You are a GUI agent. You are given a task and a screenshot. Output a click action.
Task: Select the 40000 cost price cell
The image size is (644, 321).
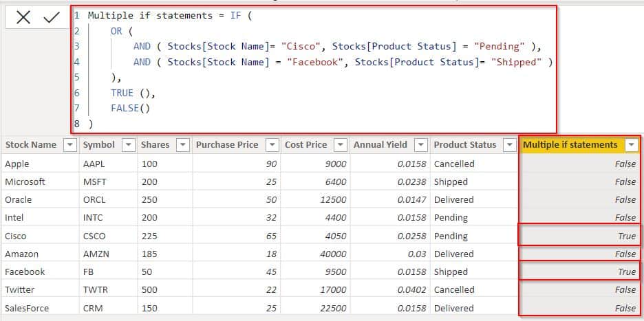(x=315, y=254)
